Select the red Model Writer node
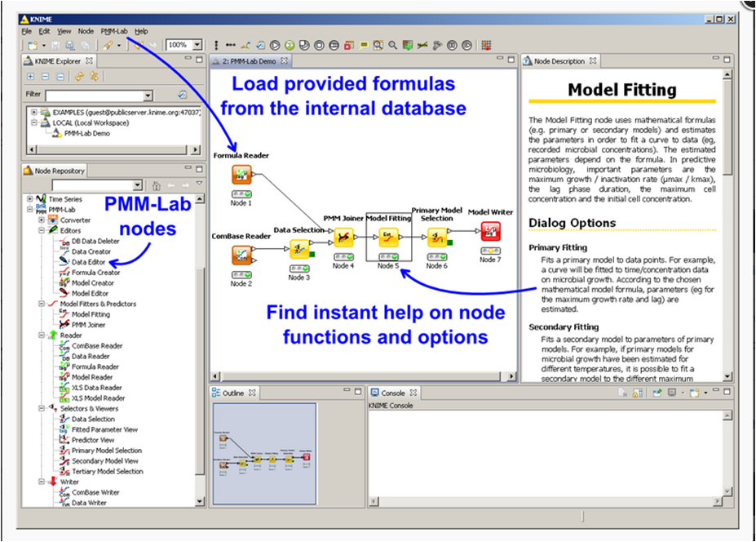Screen dimensions: 756x542 tap(491, 231)
